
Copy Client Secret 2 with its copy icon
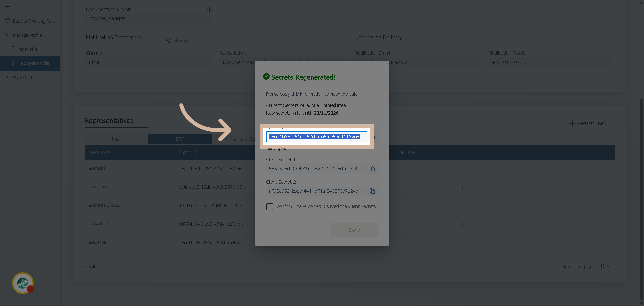click(x=372, y=191)
